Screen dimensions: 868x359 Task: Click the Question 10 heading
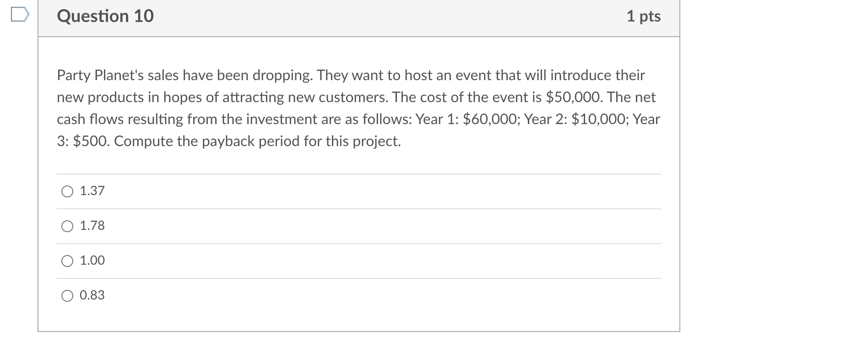[105, 16]
